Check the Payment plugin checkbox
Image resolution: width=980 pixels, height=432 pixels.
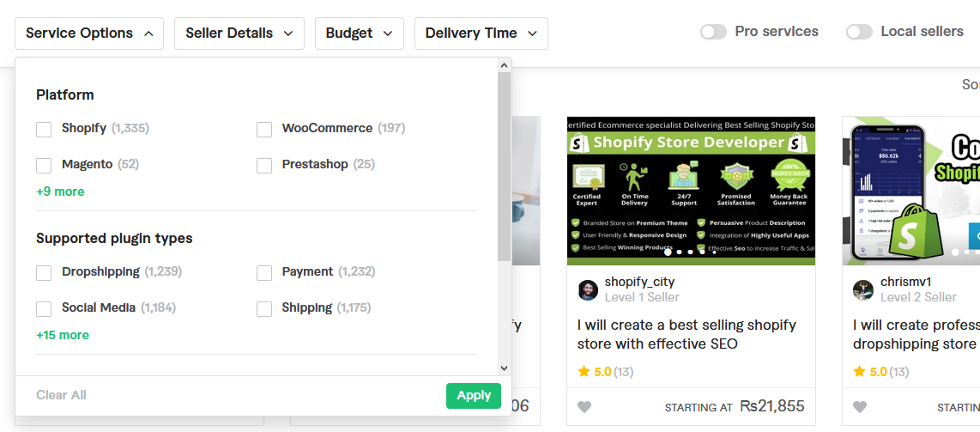pyautogui.click(x=264, y=273)
